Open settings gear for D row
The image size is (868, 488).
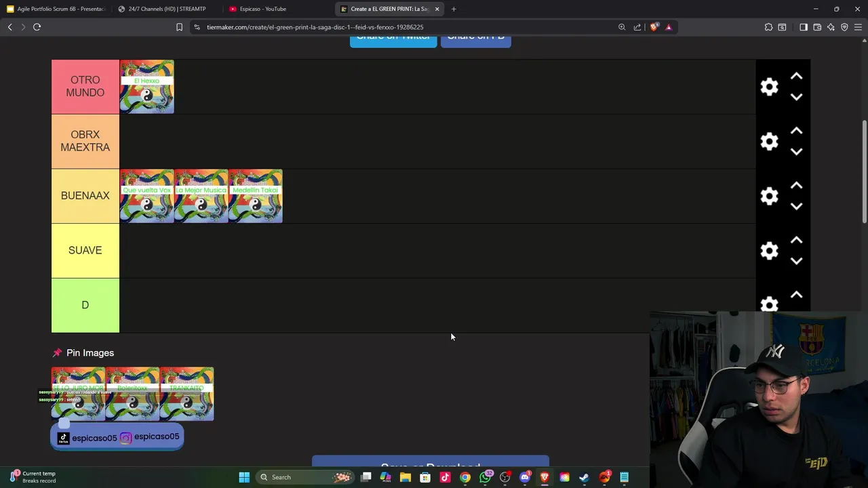click(769, 304)
